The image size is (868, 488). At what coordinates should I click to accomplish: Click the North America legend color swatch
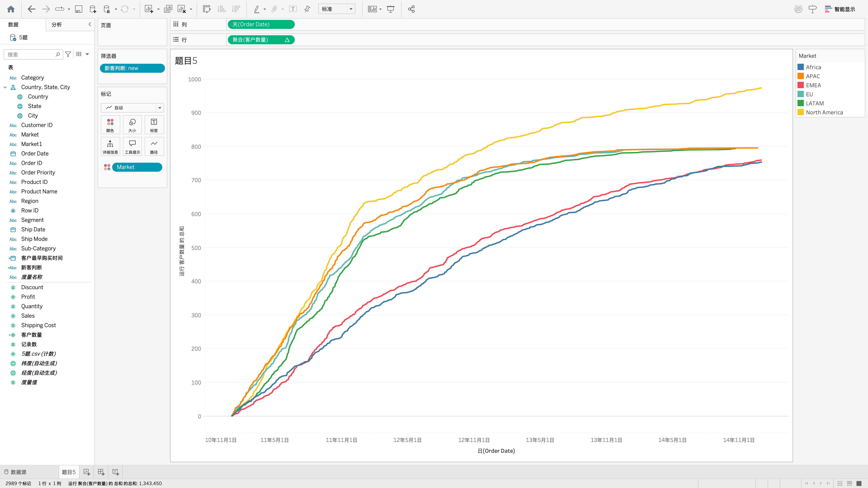pos(801,112)
